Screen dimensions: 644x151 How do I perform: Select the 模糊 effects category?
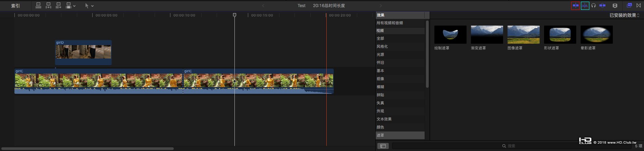pos(400,87)
